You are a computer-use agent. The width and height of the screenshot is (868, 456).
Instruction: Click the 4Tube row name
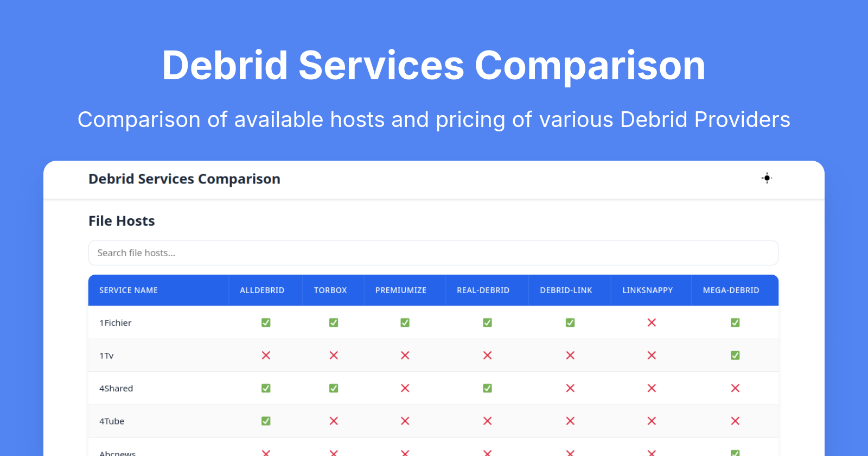click(112, 421)
